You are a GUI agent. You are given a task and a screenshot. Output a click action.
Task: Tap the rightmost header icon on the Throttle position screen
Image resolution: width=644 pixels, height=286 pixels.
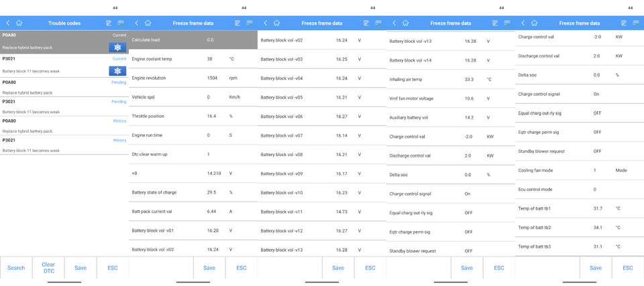coord(250,23)
